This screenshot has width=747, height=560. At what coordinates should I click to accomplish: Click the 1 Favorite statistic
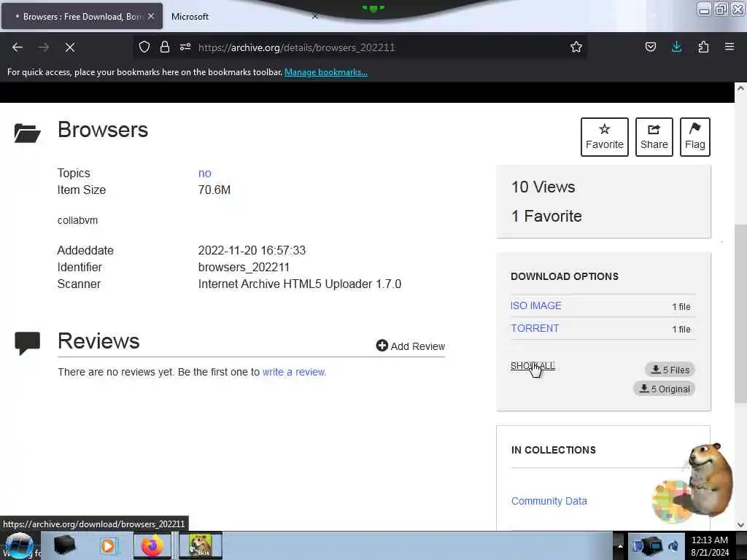point(546,216)
